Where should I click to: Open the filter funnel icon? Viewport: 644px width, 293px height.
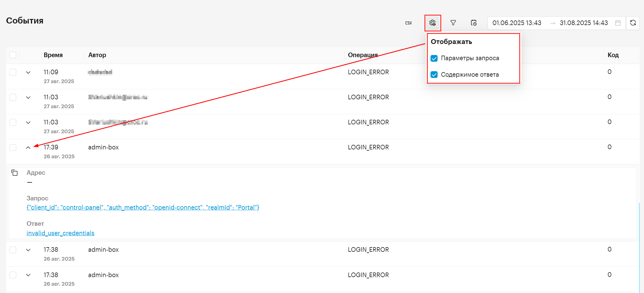453,23
